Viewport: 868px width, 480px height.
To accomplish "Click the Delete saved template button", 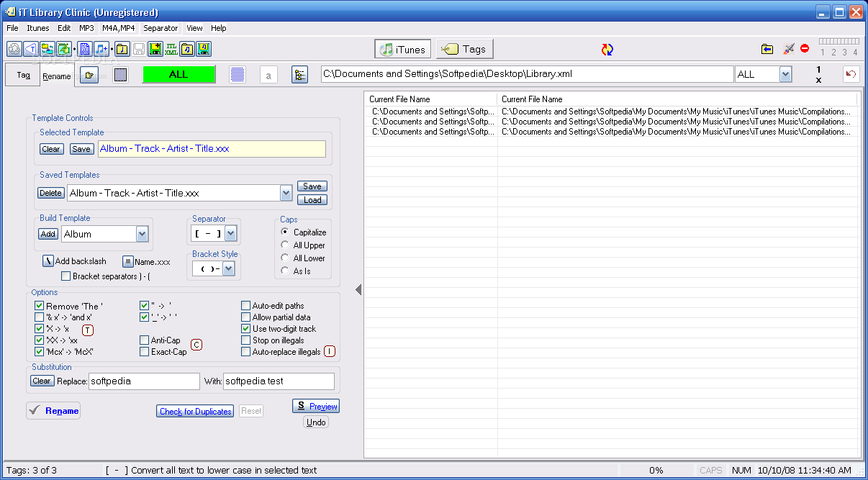I will [50, 193].
